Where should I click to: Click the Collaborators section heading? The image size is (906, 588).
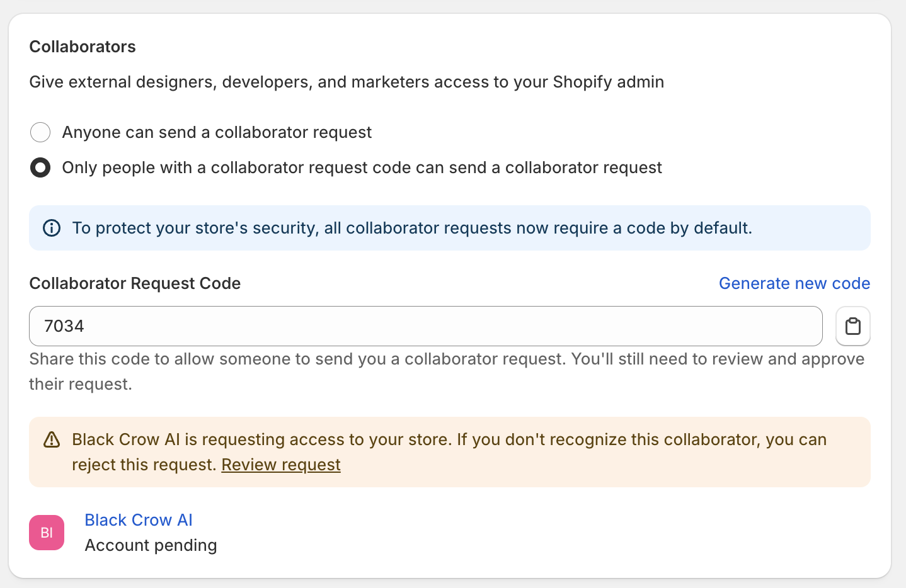click(x=83, y=47)
